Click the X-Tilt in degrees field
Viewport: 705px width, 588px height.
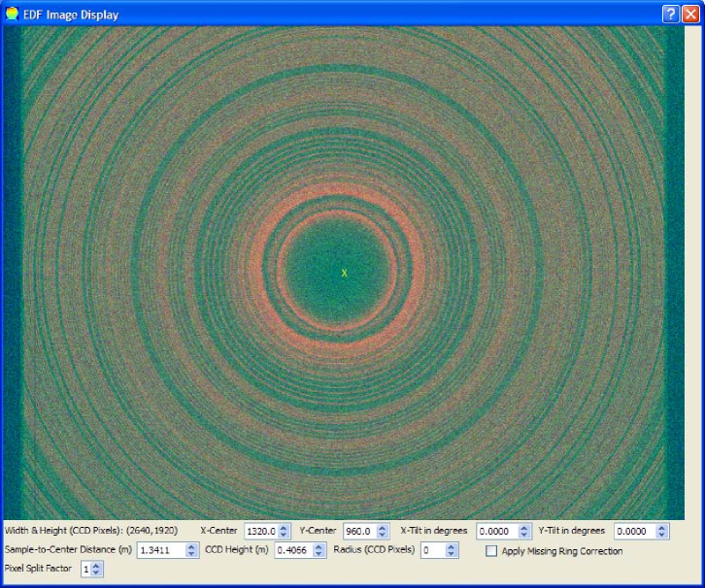click(496, 532)
